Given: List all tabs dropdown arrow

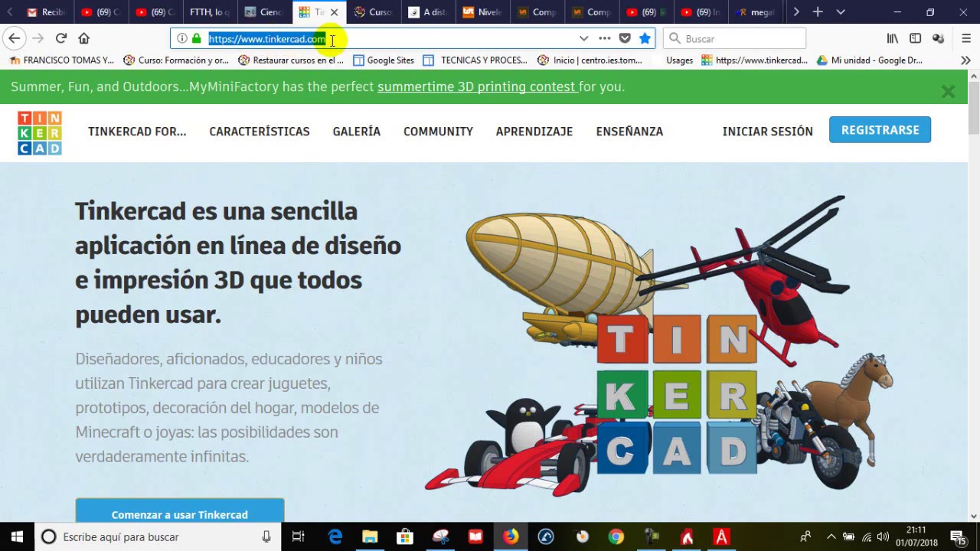Looking at the screenshot, I should tap(841, 12).
